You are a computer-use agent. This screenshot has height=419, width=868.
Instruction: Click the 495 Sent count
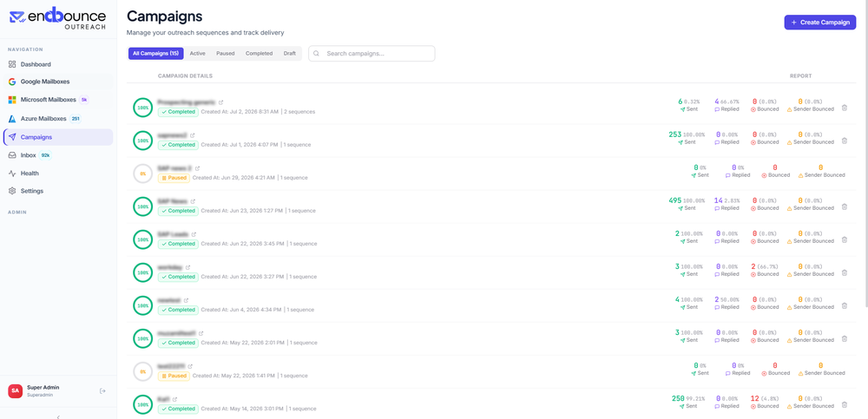click(x=675, y=200)
